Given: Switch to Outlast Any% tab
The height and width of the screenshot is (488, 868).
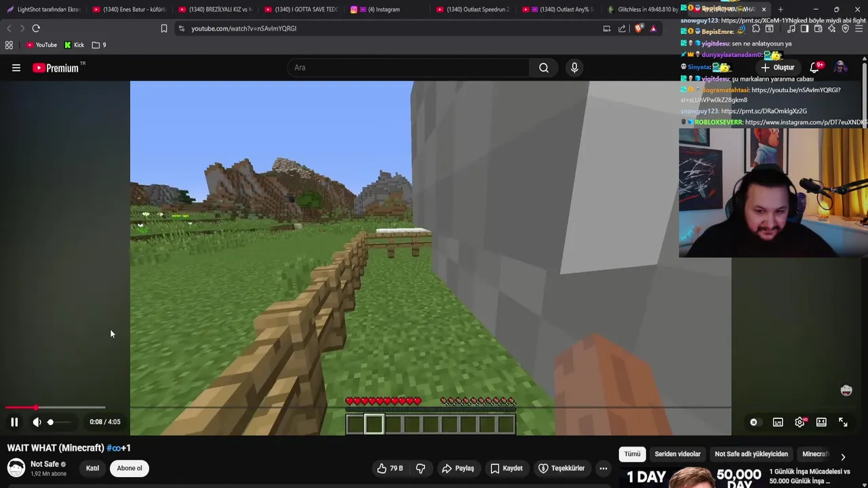Looking at the screenshot, I should pyautogui.click(x=559, y=9).
